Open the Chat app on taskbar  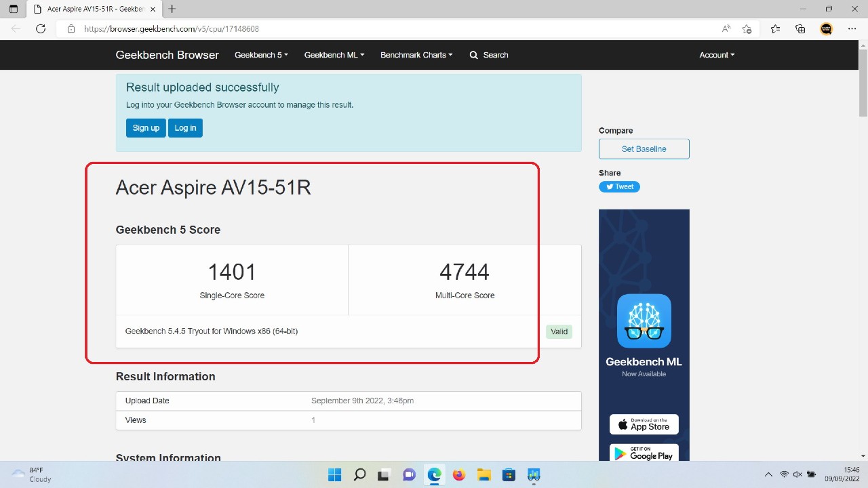point(409,474)
